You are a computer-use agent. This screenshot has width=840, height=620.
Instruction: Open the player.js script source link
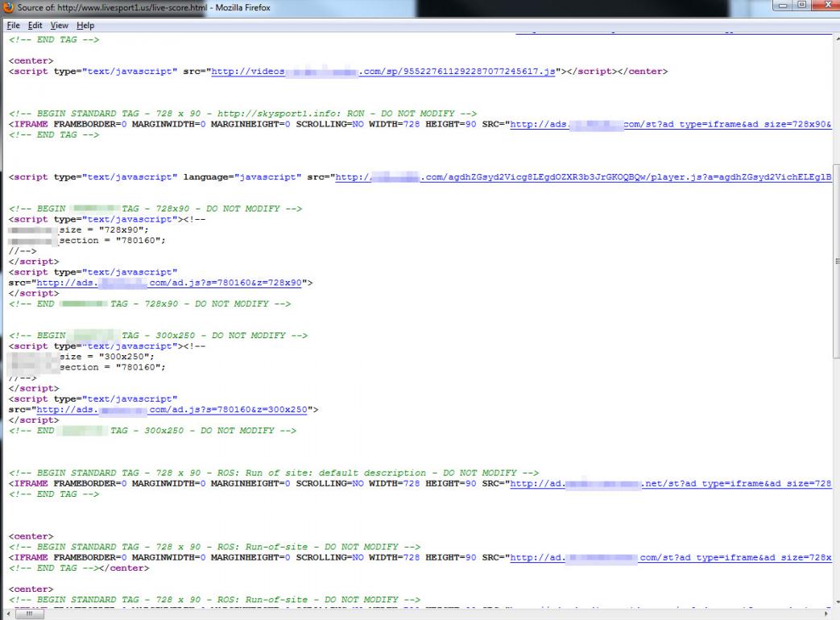pyautogui.click(x=583, y=176)
